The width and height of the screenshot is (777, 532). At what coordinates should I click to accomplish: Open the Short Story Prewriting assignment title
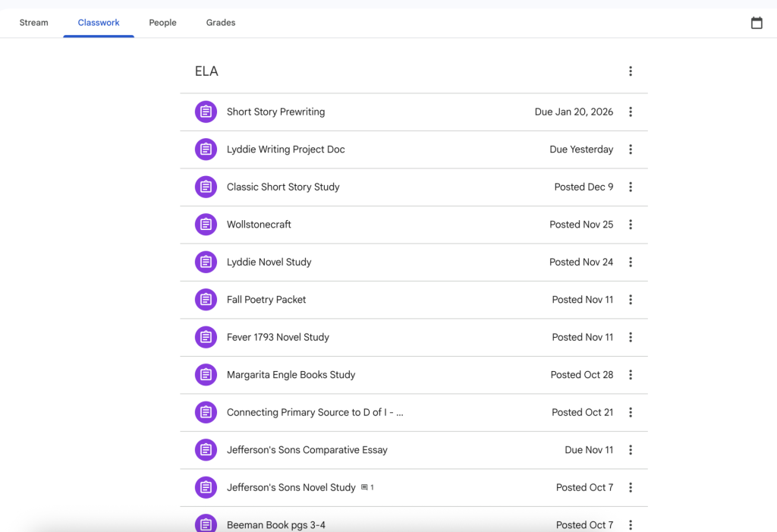(275, 112)
